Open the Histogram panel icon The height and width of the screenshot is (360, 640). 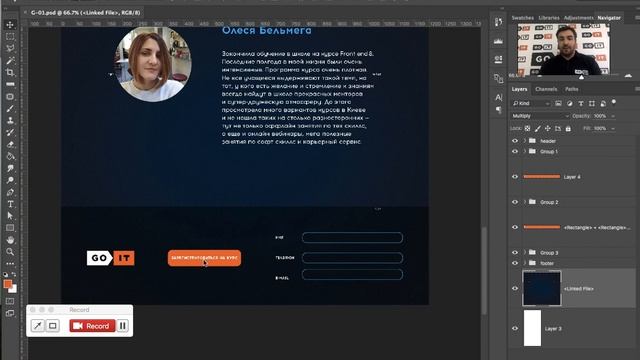click(x=498, y=41)
